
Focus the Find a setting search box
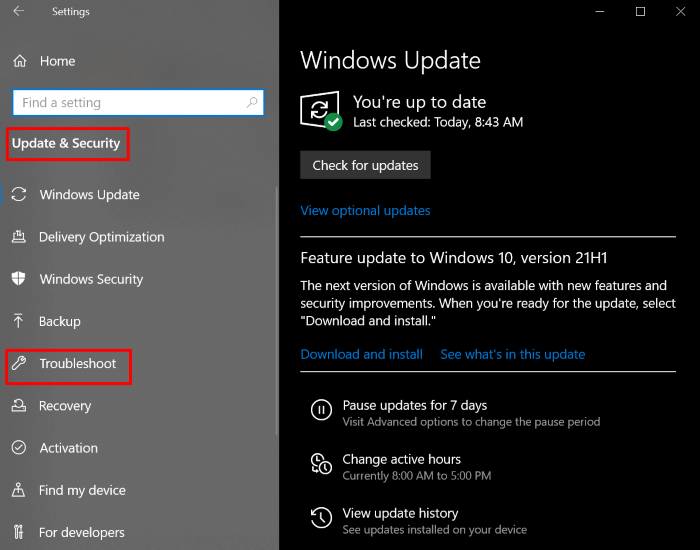[x=128, y=102]
